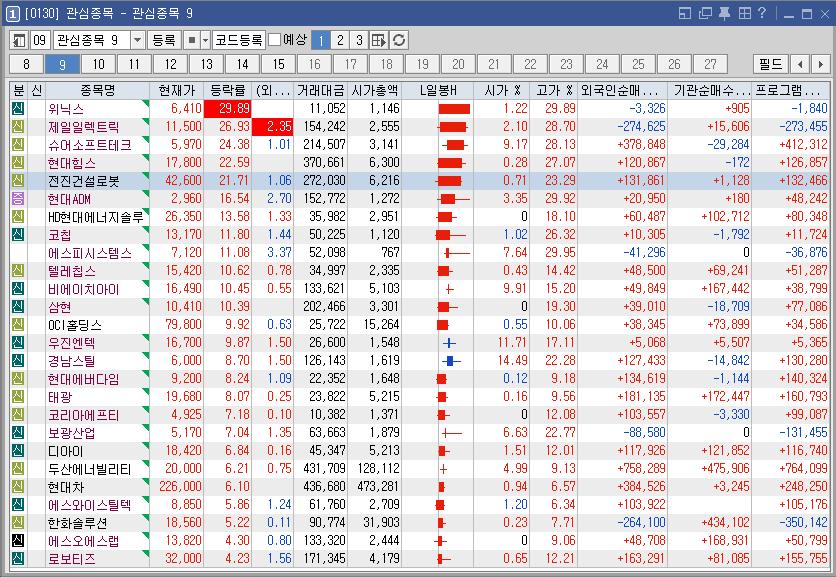
Task: Select stock OCI홀딩스
Action: click(75, 325)
